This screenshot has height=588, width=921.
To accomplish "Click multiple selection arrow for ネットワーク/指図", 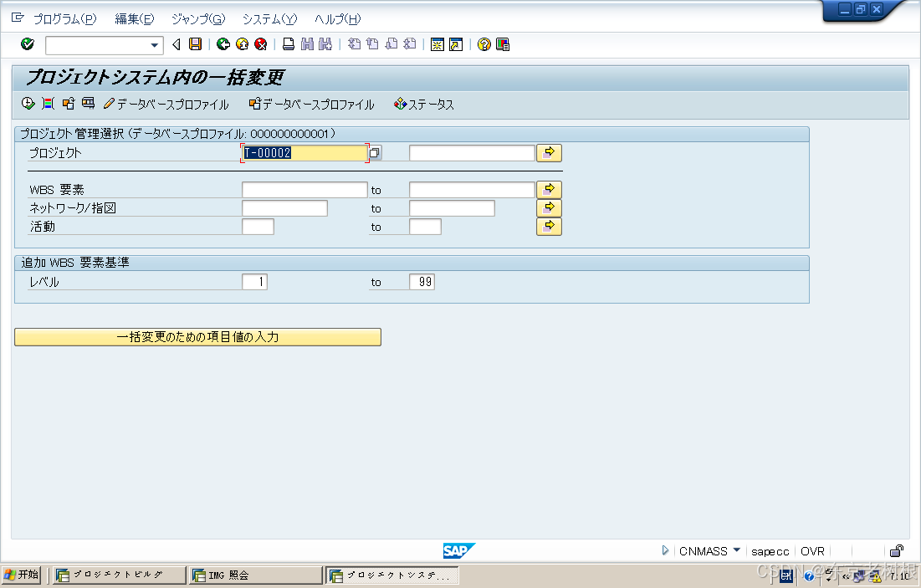I will click(550, 208).
